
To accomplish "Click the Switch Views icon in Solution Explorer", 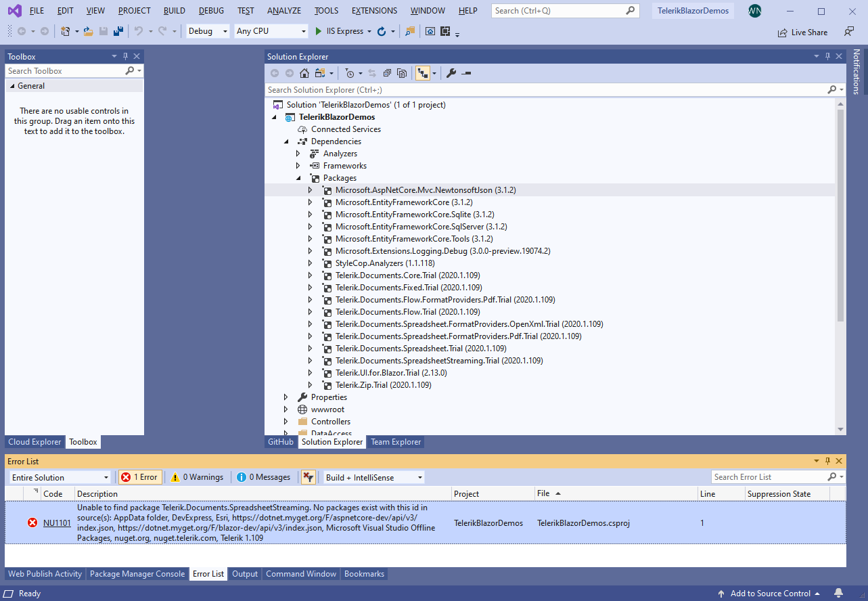I will click(319, 73).
